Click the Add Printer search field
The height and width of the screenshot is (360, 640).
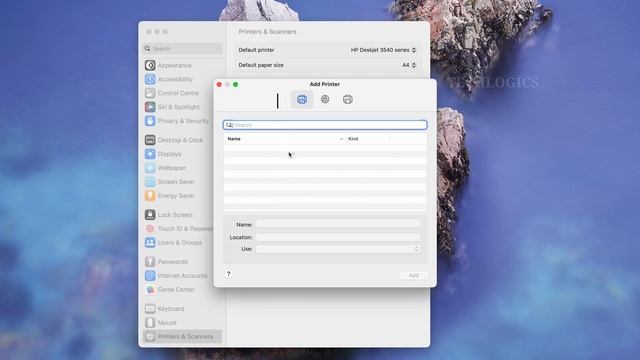(x=325, y=125)
